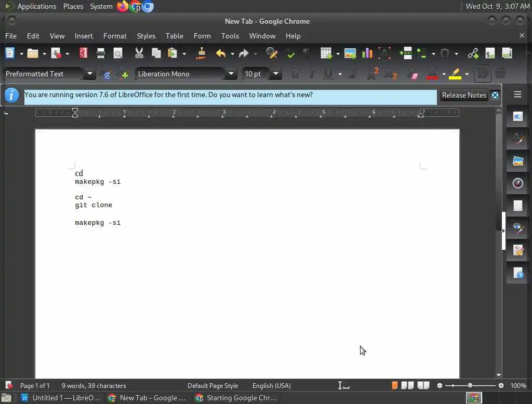Open the File menu
The width and height of the screenshot is (532, 404).
coord(11,36)
